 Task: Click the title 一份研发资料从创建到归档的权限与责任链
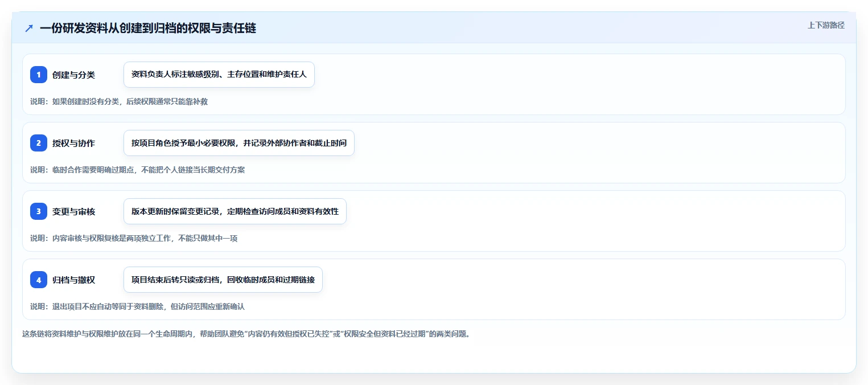[148, 28]
